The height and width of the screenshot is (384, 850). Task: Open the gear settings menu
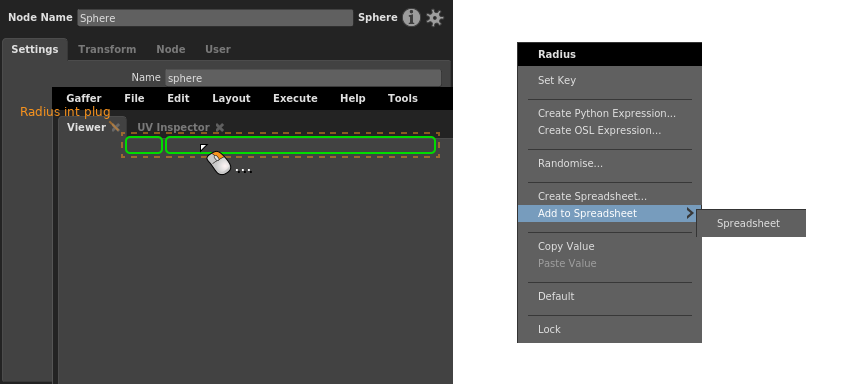coord(434,18)
